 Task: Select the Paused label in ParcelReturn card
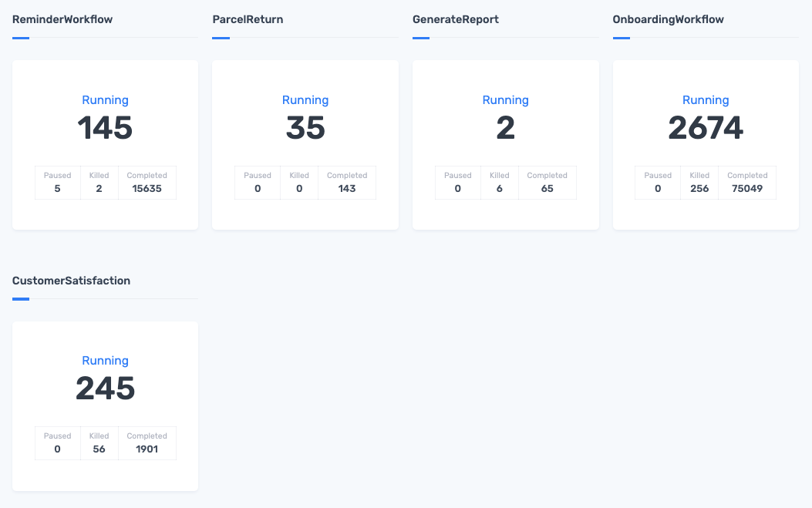(258, 176)
